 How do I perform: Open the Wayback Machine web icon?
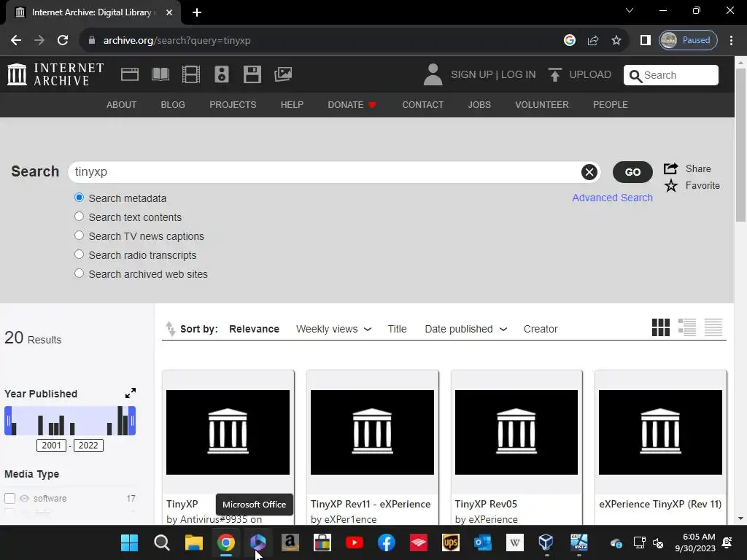click(130, 74)
